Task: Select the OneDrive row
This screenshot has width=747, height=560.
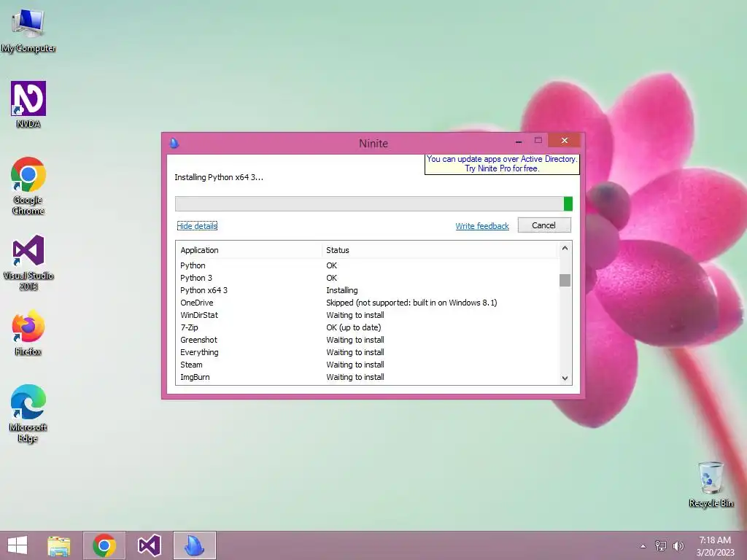Action: coord(368,303)
